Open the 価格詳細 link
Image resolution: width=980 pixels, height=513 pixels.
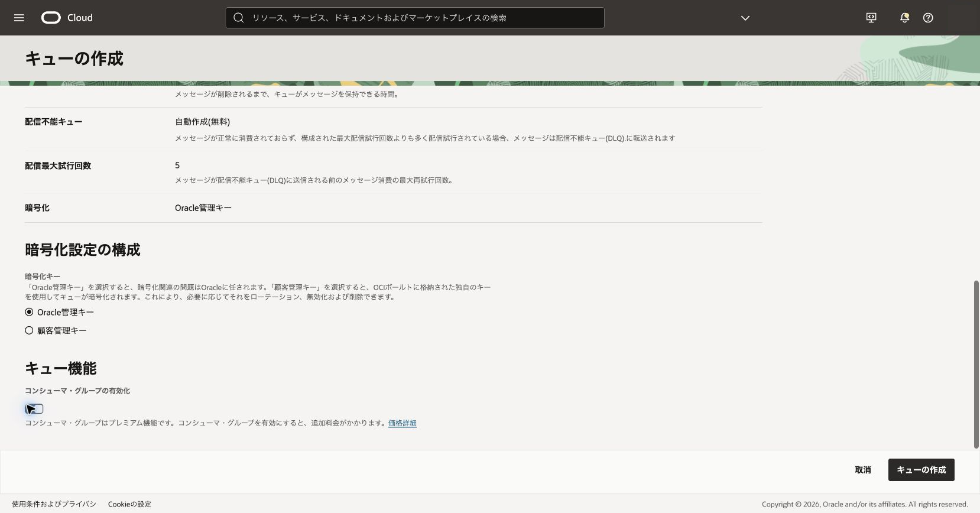point(403,423)
